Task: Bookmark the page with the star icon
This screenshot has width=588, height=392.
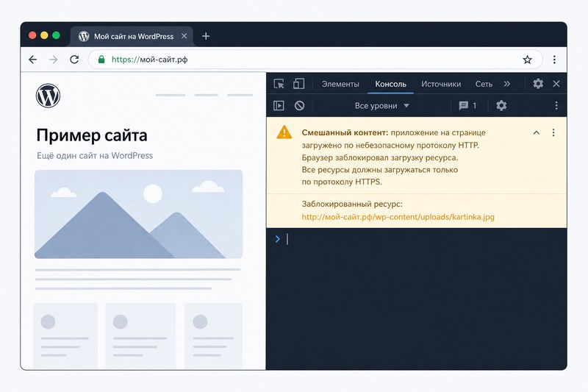Action: [527, 60]
